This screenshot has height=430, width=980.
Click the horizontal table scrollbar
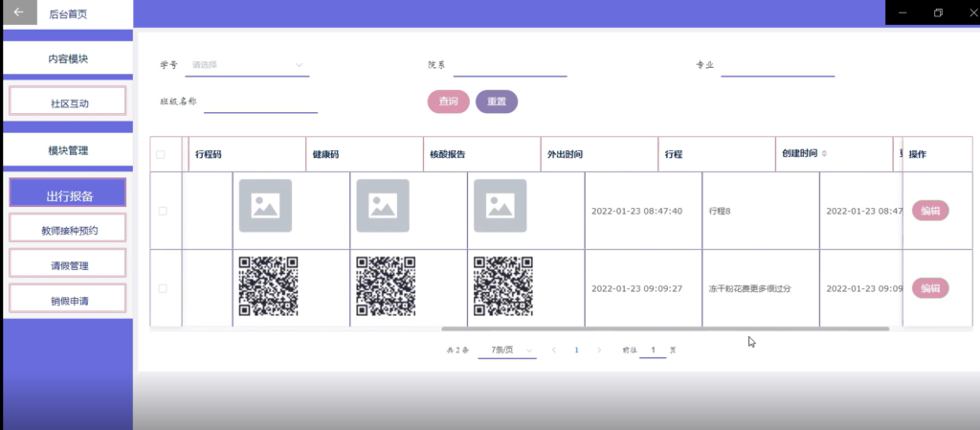(665, 328)
